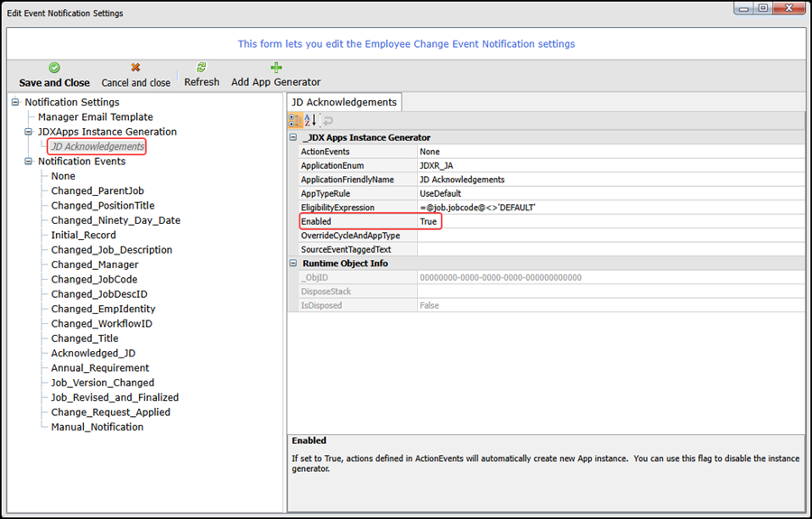The width and height of the screenshot is (812, 519).
Task: Collapse the Notification Events tree node
Action: [29, 162]
